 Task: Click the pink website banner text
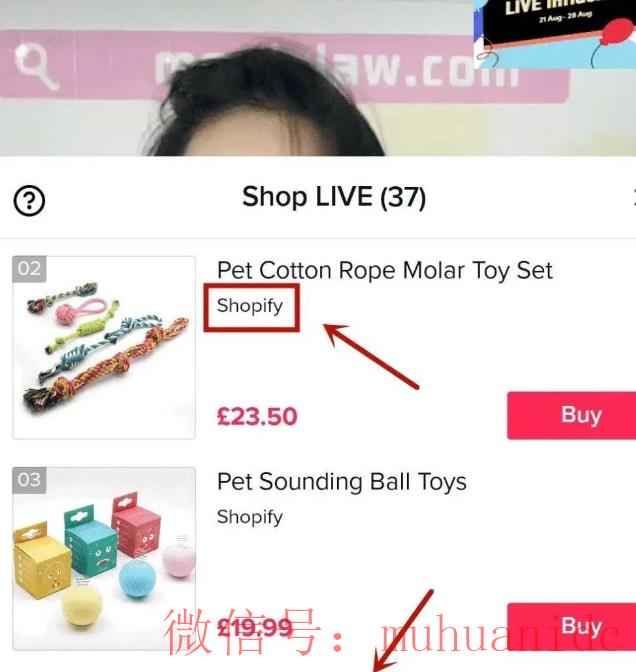click(x=337, y=69)
